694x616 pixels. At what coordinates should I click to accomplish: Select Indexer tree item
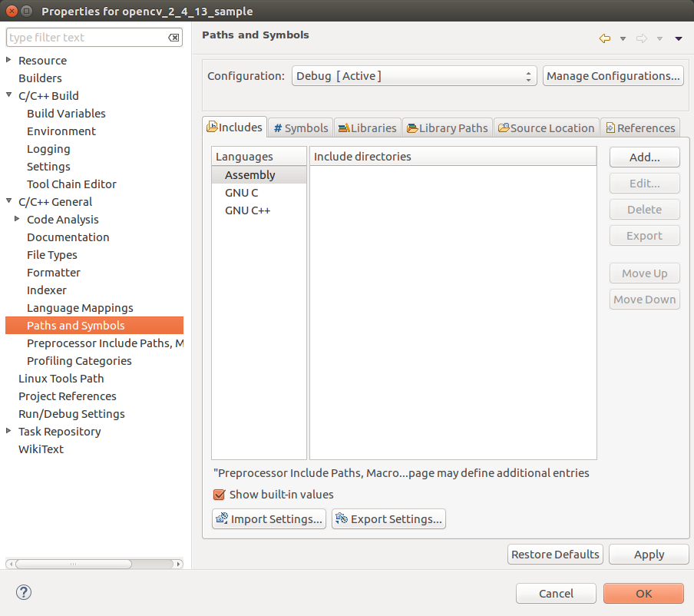[x=47, y=290]
